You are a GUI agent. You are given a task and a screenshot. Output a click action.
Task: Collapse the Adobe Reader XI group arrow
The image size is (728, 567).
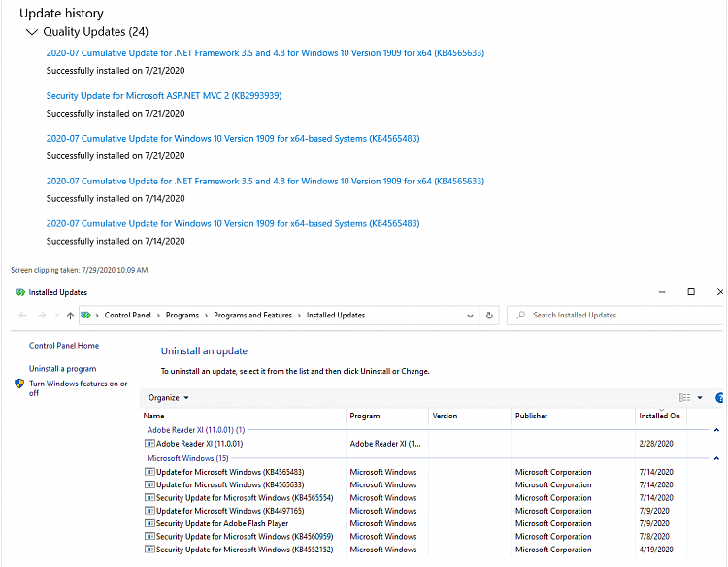pyautogui.click(x=716, y=430)
